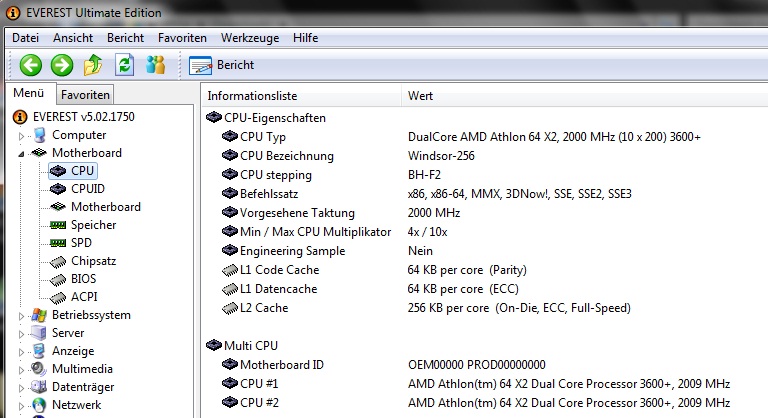Expand the Netzwerk tree node
The width and height of the screenshot is (768, 418).
pos(22,406)
